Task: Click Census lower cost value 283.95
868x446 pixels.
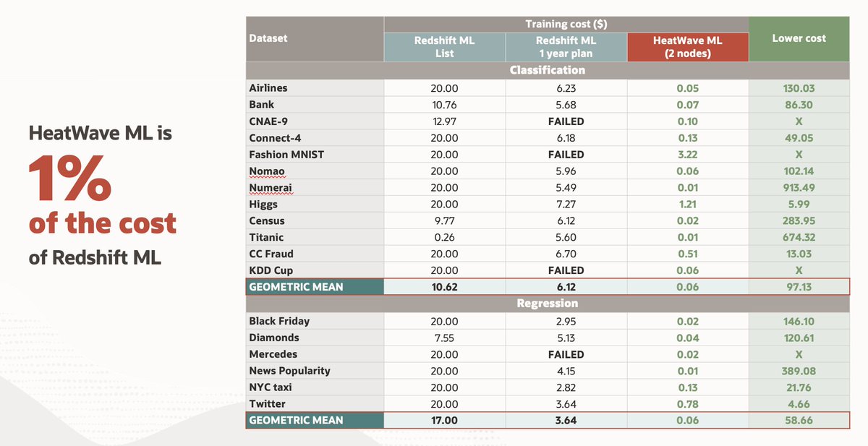Action: pyautogui.click(x=799, y=221)
